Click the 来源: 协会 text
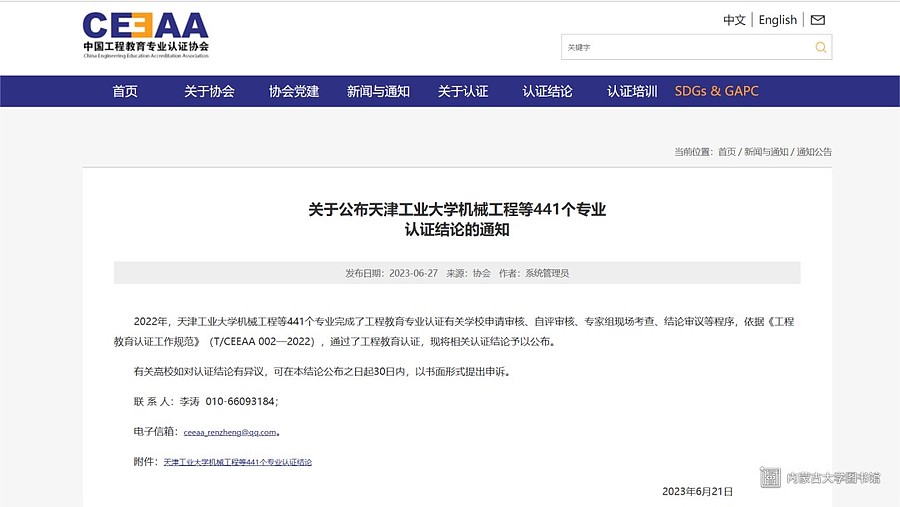Image resolution: width=900 pixels, height=507 pixels. pyautogui.click(x=468, y=273)
